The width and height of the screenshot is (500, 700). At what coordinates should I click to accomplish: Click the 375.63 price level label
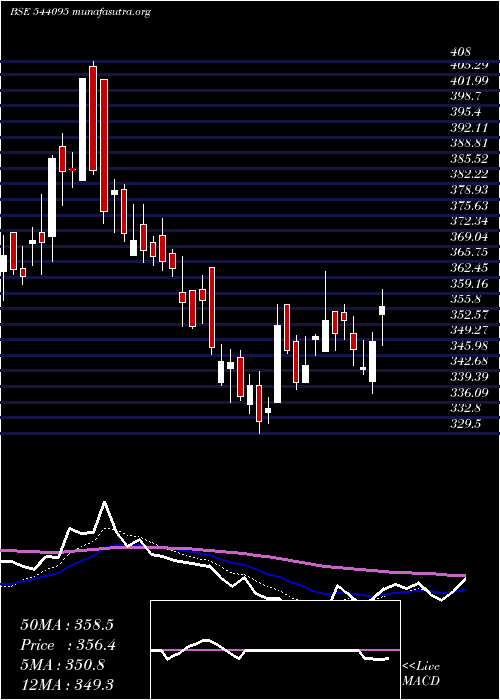[468, 205]
